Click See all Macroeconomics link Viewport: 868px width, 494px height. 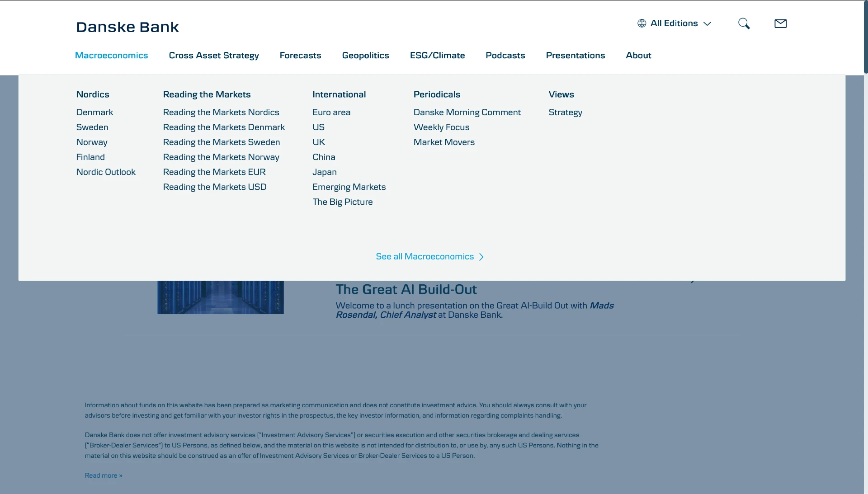click(425, 256)
